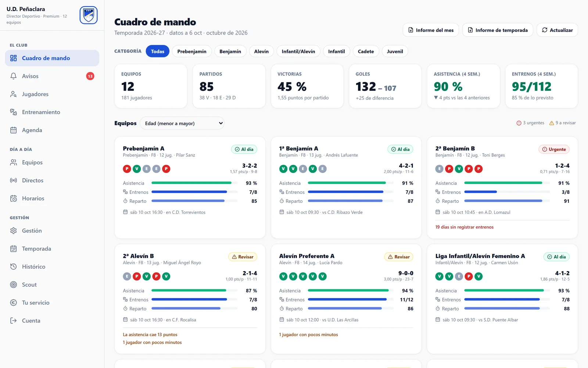Filter by Prebenjamín category
The height and width of the screenshot is (368, 588).
pyautogui.click(x=192, y=52)
